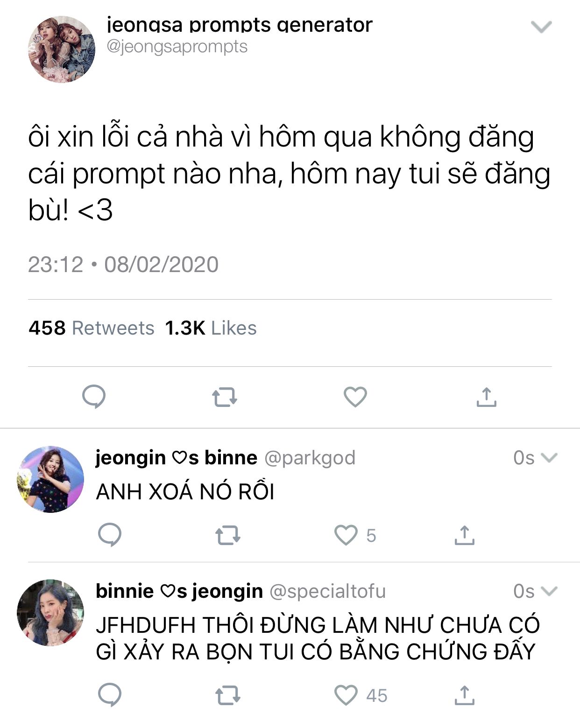Screen dimensions: 580x728
Task: Reply to @specialtofu's comment
Action: pyautogui.click(x=110, y=695)
